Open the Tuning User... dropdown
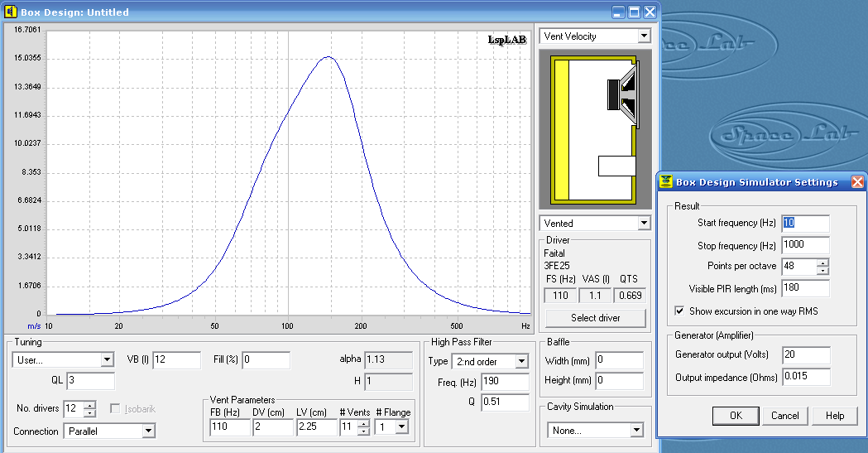868x453 pixels. 107,360
